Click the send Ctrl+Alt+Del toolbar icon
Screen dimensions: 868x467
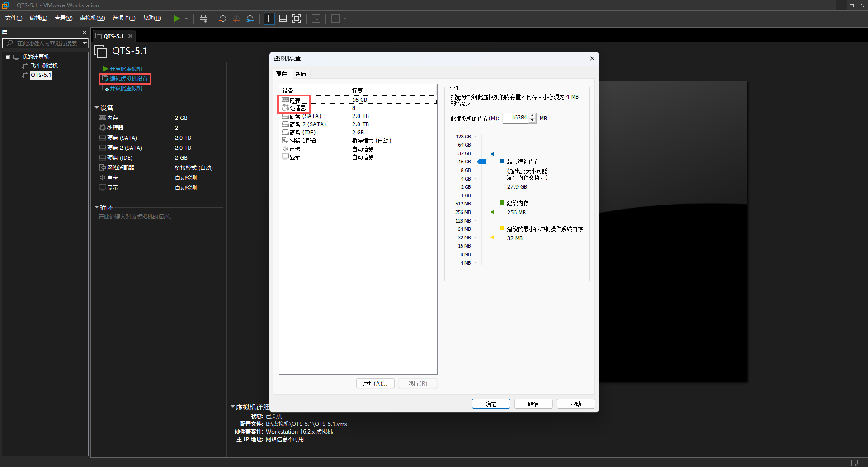coord(203,19)
